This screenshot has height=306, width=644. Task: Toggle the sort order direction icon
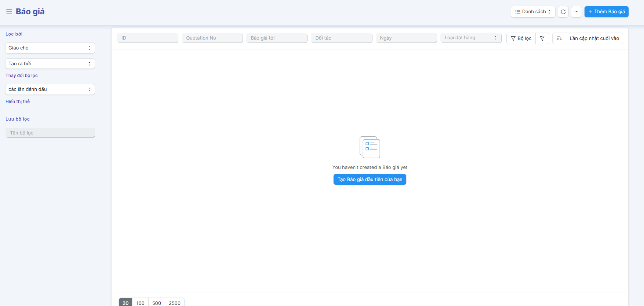pos(559,38)
